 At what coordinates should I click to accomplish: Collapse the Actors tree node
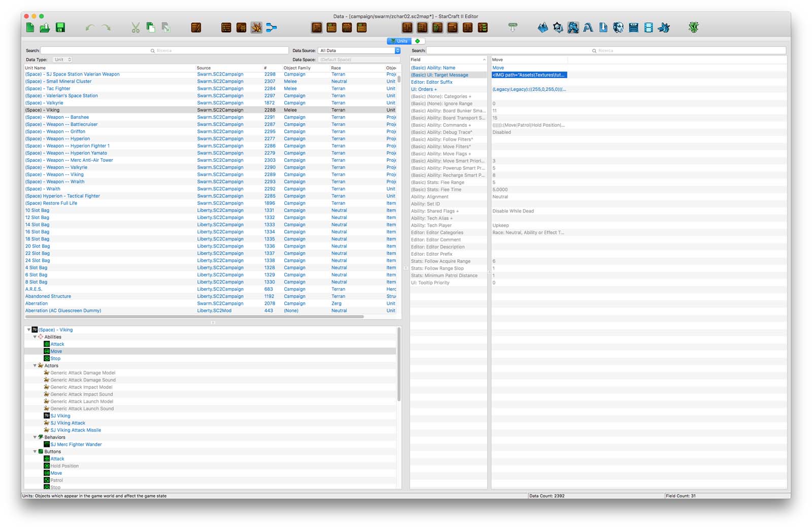[35, 366]
